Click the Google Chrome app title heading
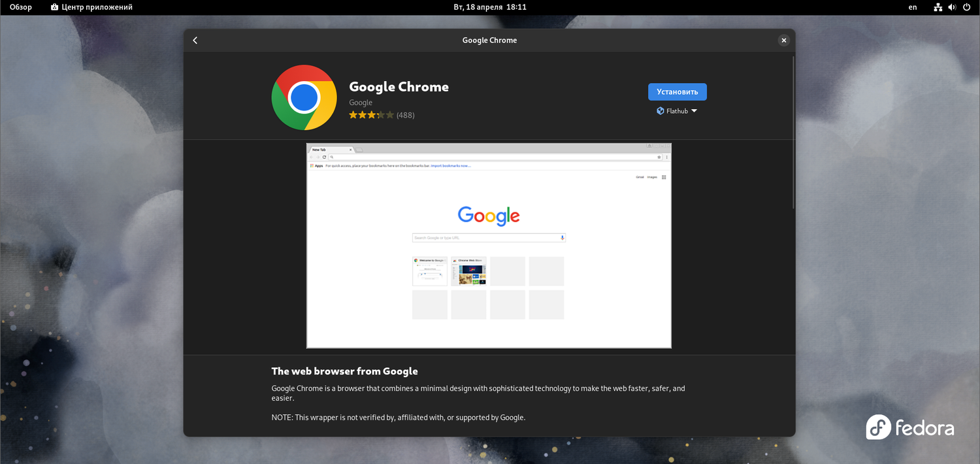 tap(399, 87)
